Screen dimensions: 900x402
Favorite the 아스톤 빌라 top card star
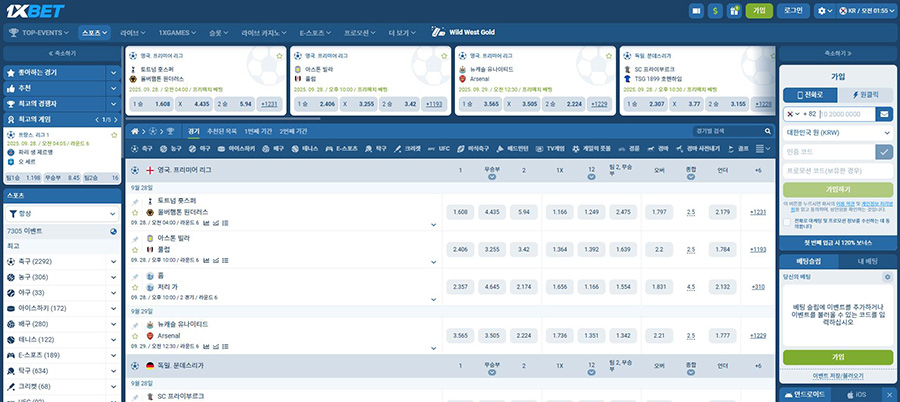444,56
